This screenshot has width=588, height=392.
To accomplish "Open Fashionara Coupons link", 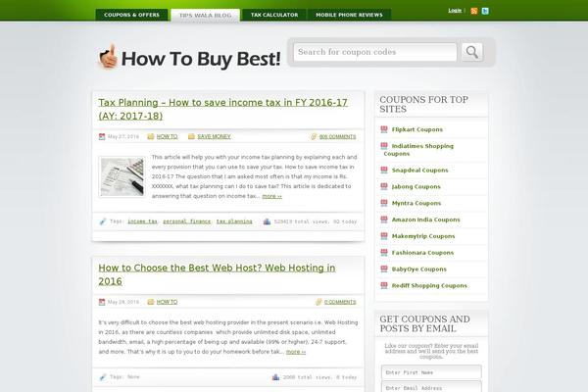I will point(422,253).
